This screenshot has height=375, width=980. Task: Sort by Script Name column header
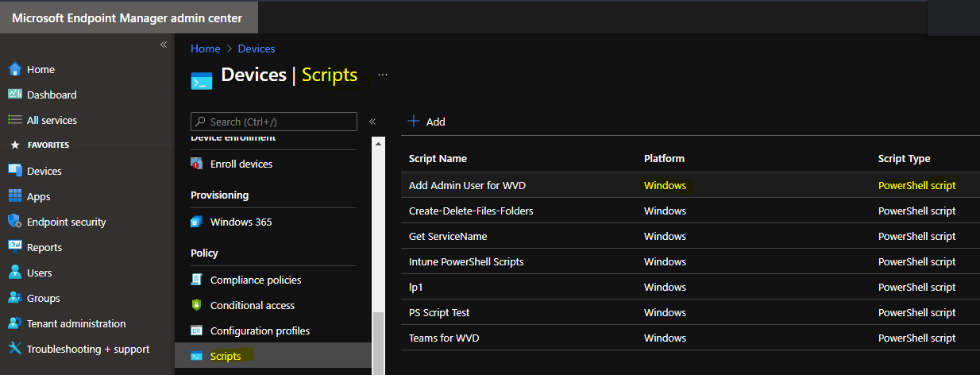[438, 158]
